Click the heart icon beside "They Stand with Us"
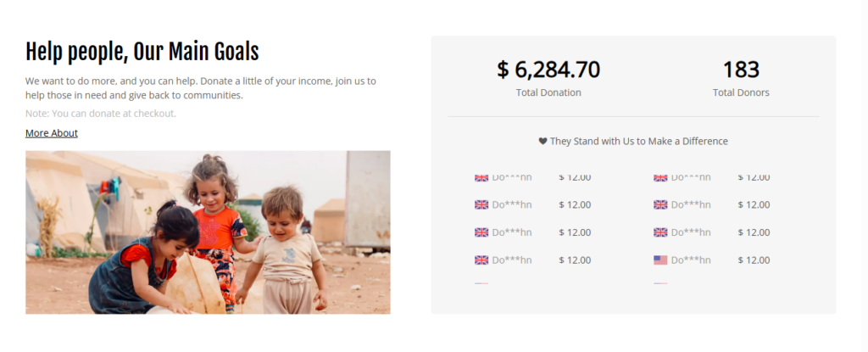Viewport: 868px width, 352px height. coord(542,142)
